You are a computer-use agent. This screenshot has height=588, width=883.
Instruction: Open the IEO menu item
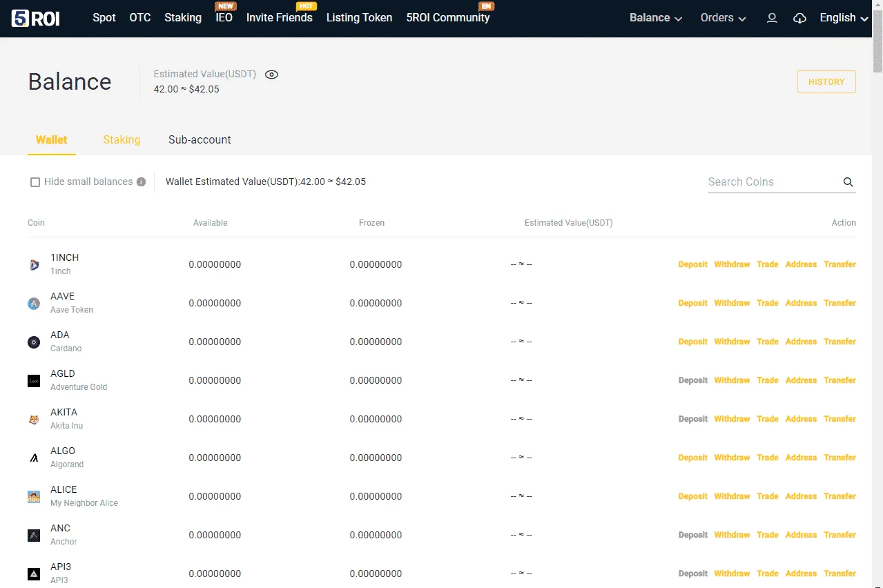point(224,18)
